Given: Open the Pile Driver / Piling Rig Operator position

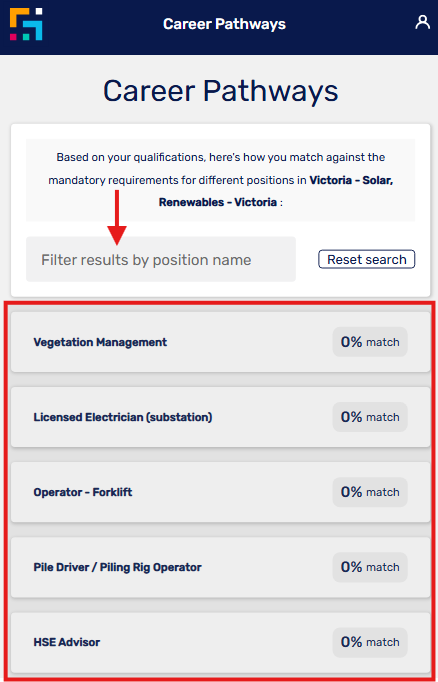Looking at the screenshot, I should pos(221,567).
